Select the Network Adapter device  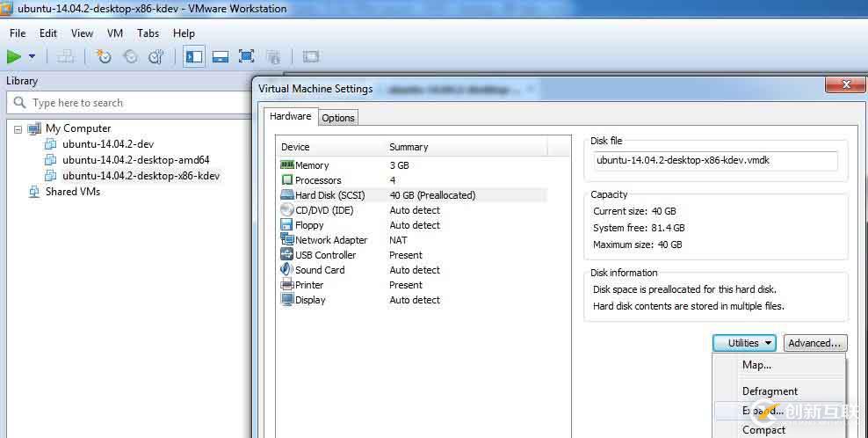coord(412,240)
